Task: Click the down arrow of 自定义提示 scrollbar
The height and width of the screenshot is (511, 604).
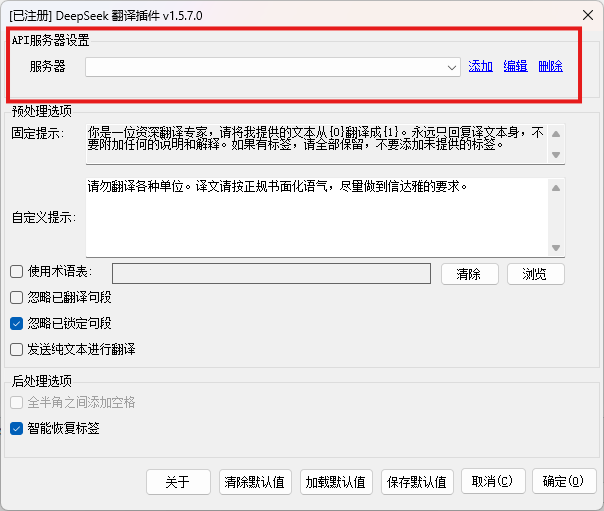Action: coord(557,249)
